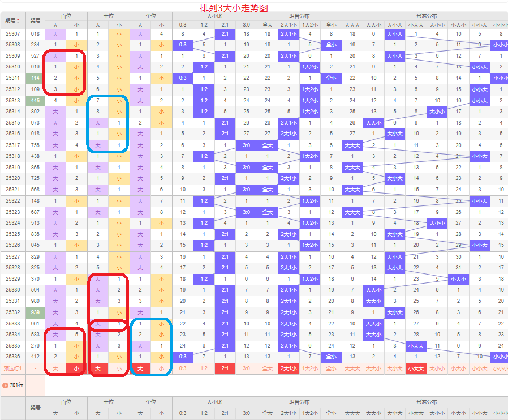Click issue number 25307

(x=12, y=34)
